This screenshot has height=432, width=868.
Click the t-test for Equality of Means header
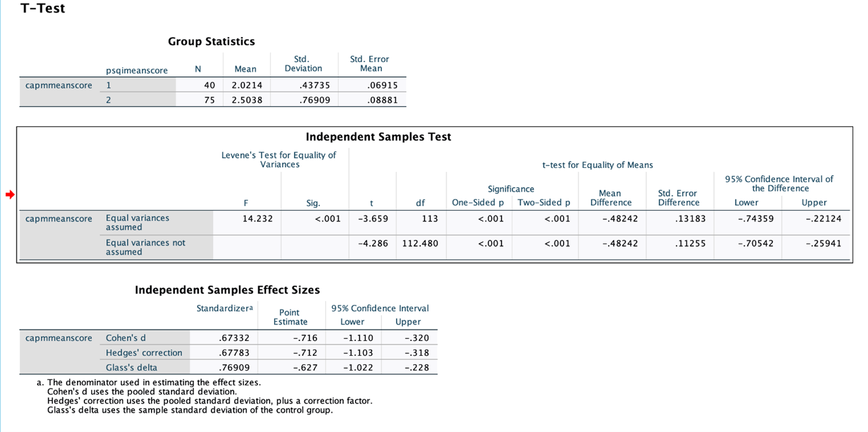point(598,165)
